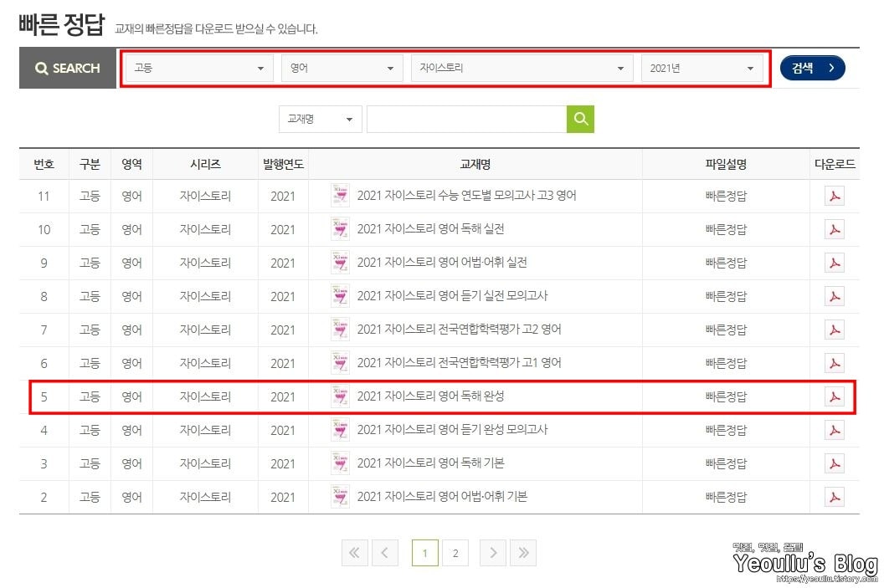Open the 영어 subject dropdown
Screen dimensions: 884x588
click(x=342, y=68)
